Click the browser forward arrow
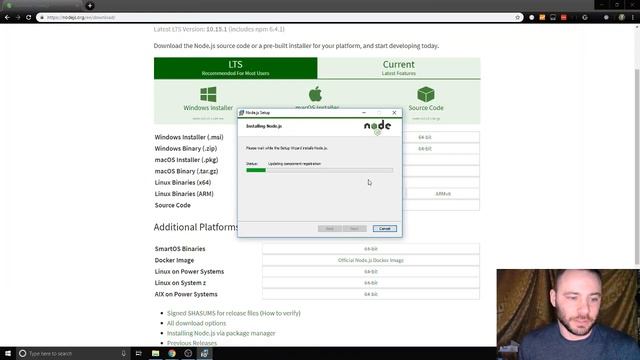 click(x=18, y=18)
